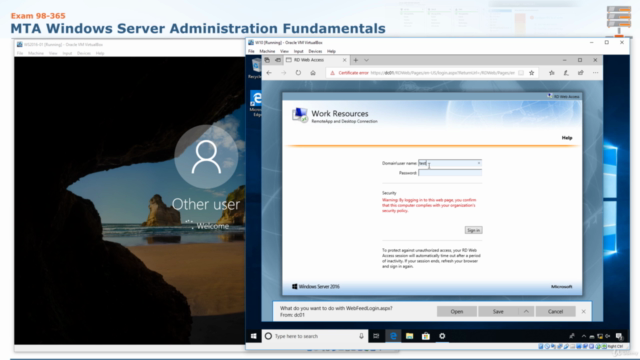Open Task View on the taskbar

[376, 336]
